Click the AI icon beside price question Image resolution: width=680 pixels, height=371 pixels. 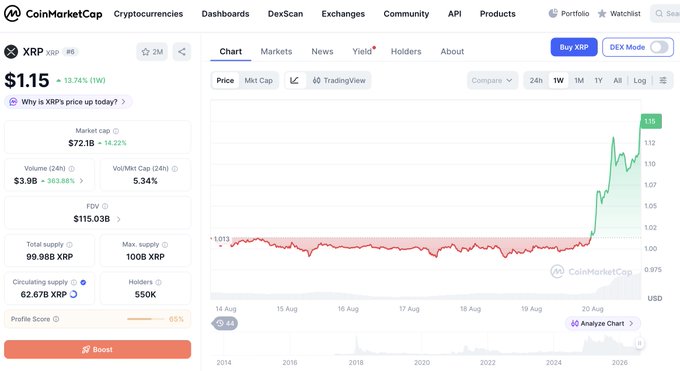13,102
